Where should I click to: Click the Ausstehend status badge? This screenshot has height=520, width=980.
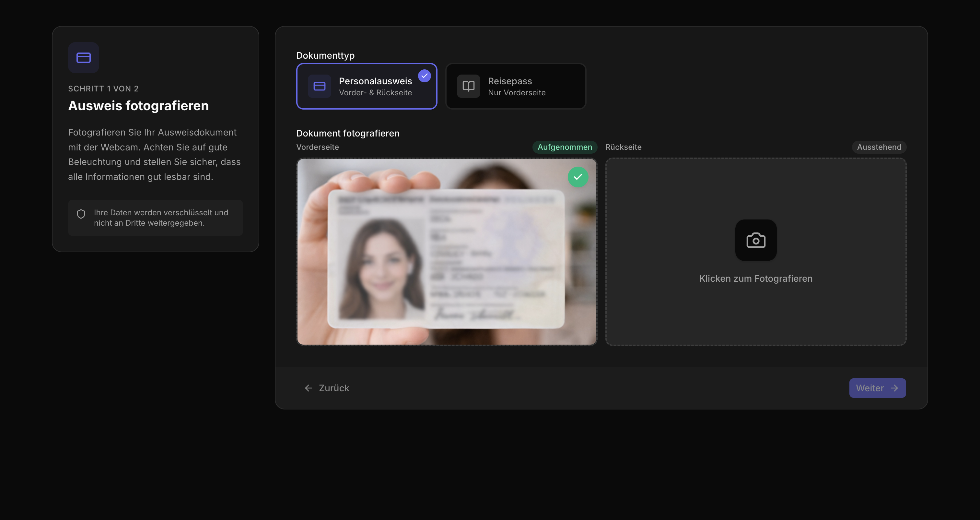pyautogui.click(x=879, y=147)
